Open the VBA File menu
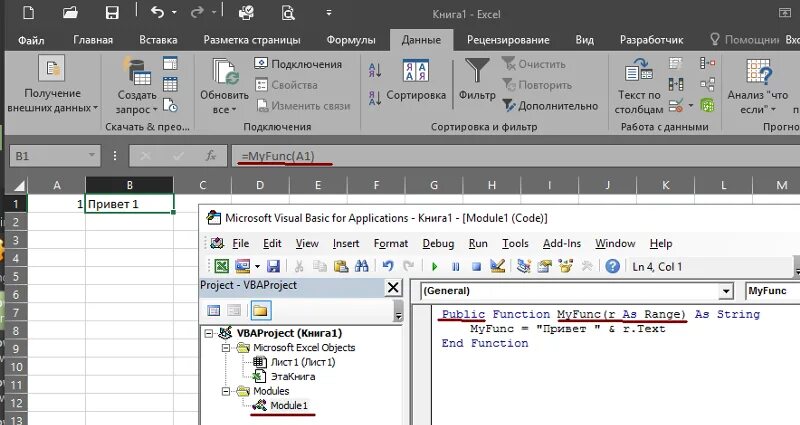The image size is (800, 425). [240, 243]
